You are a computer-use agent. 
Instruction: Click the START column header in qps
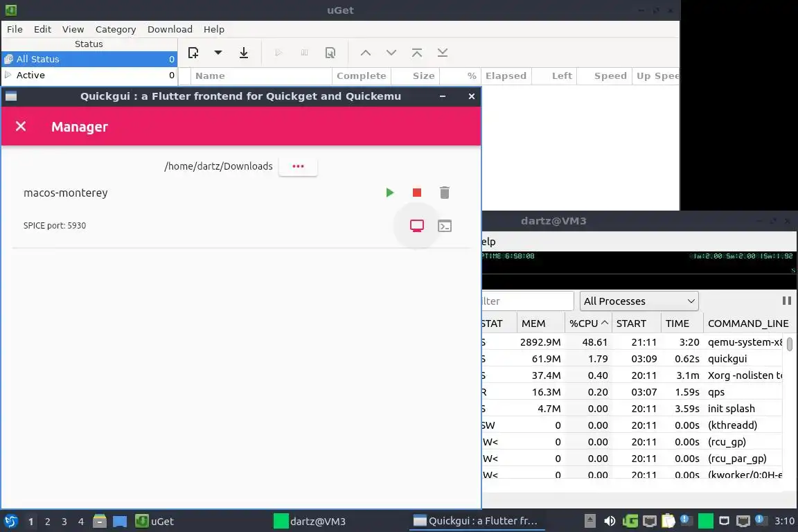[636, 323]
